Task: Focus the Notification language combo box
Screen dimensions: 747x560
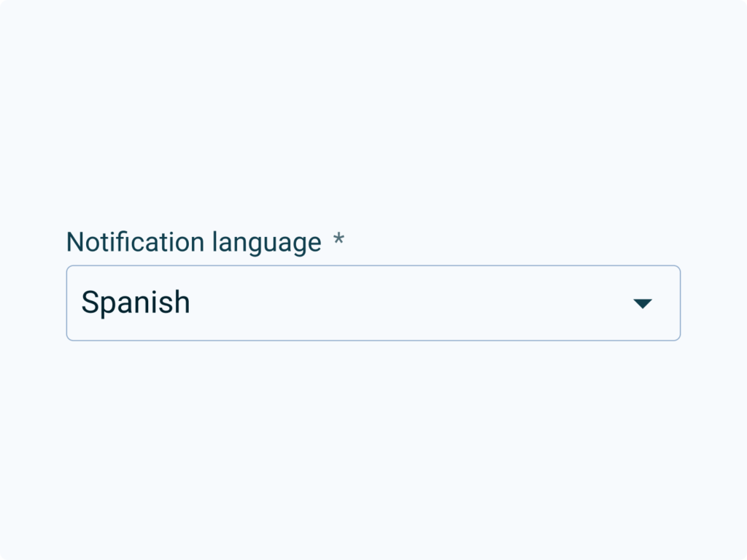Action: (x=373, y=303)
